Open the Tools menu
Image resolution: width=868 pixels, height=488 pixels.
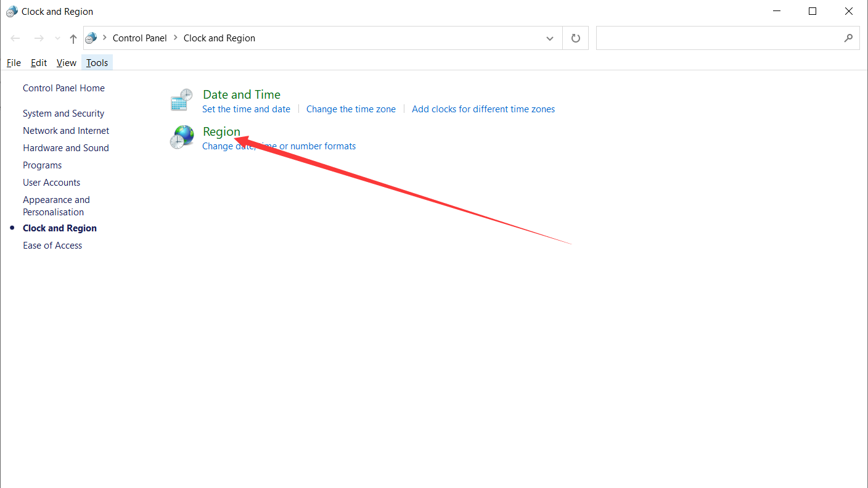(x=97, y=63)
